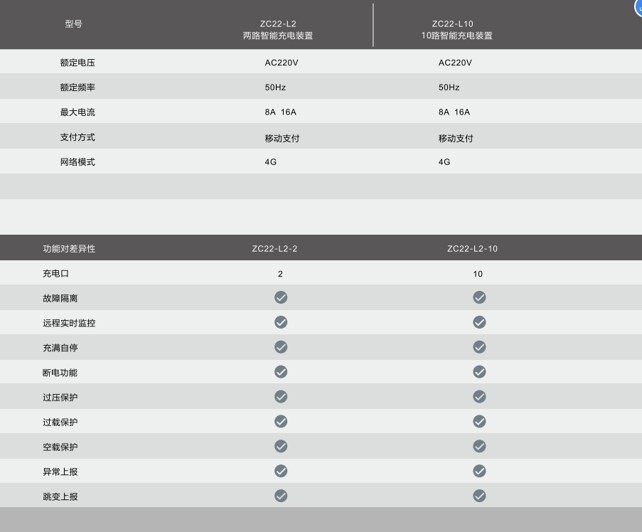Click the 额定电压 row label

click(77, 62)
